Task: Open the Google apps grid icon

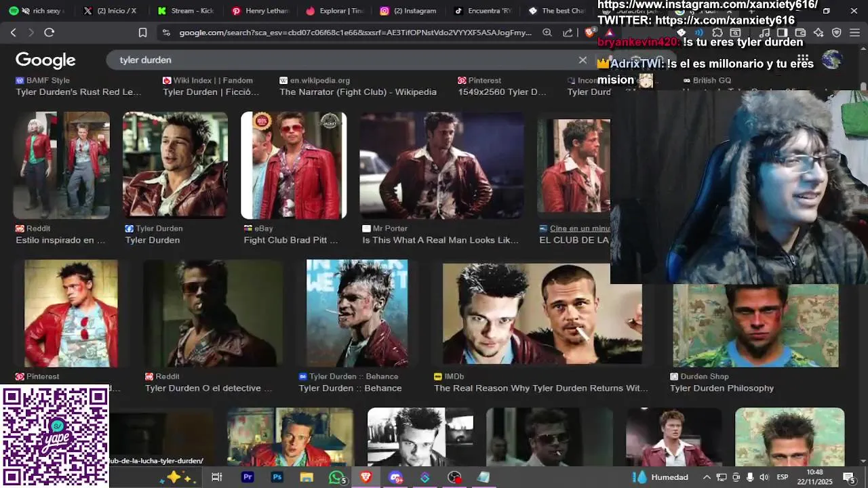Action: pyautogui.click(x=803, y=60)
